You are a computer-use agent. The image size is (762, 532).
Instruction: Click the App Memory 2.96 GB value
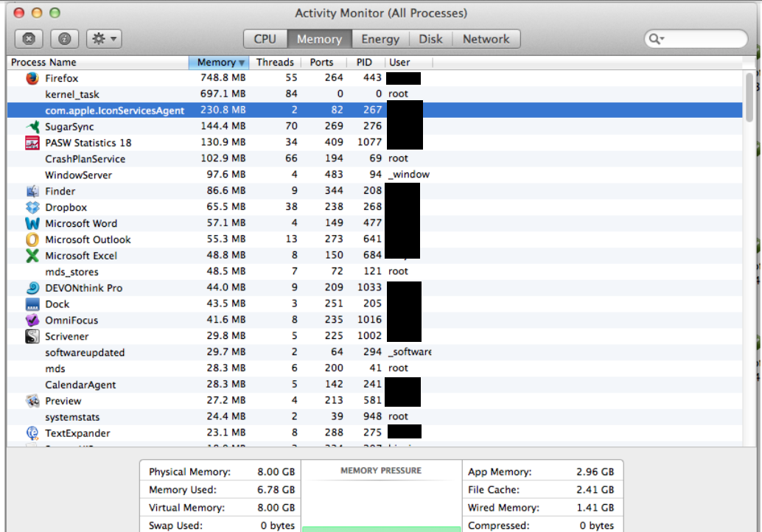click(x=595, y=472)
